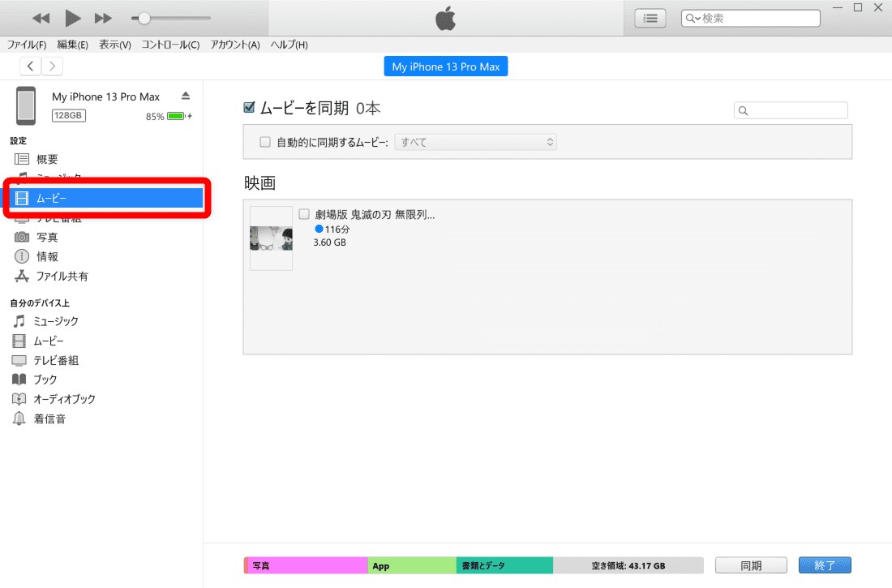Skip forward with the fast-forward button
Image resolution: width=892 pixels, height=588 pixels.
click(x=103, y=18)
